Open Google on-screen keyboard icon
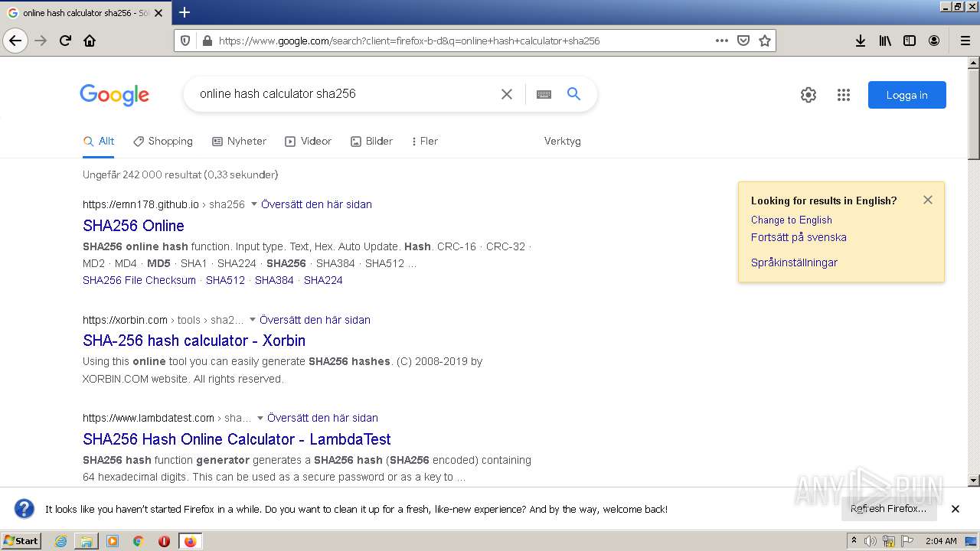This screenshot has height=551, width=980. pos(544,94)
